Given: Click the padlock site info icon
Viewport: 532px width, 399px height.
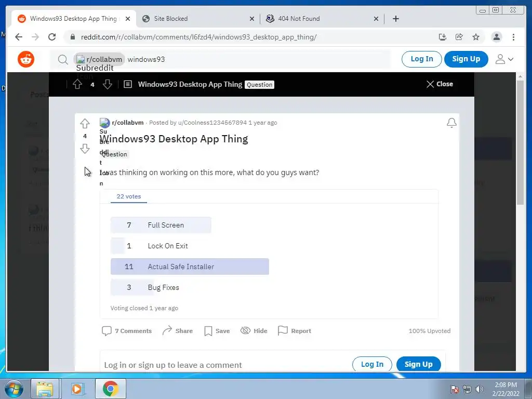Looking at the screenshot, I should (x=72, y=37).
